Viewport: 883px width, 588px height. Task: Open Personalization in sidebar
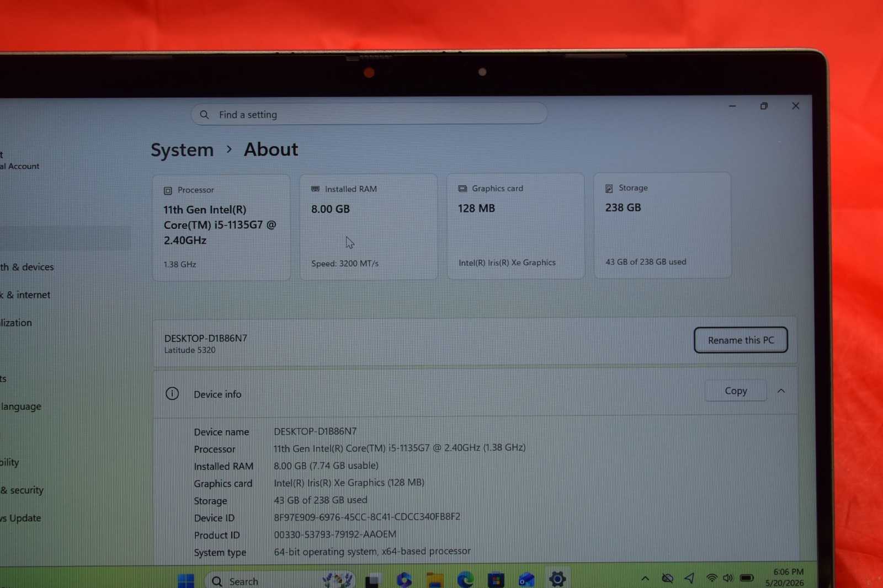(x=16, y=323)
